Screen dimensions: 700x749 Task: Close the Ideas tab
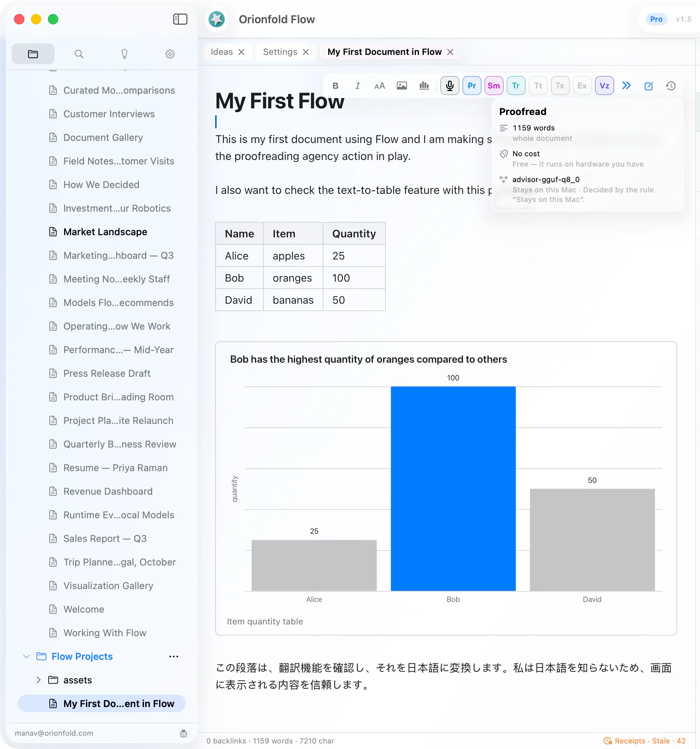[241, 52]
